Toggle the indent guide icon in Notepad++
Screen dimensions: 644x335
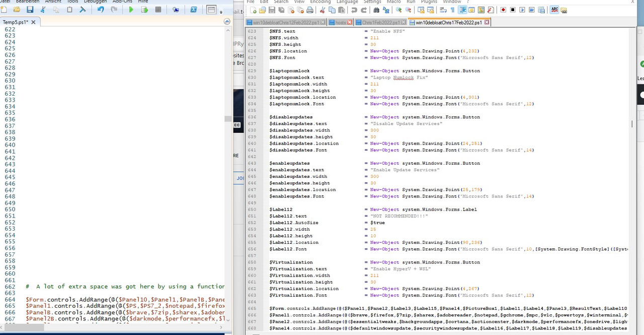click(x=462, y=10)
